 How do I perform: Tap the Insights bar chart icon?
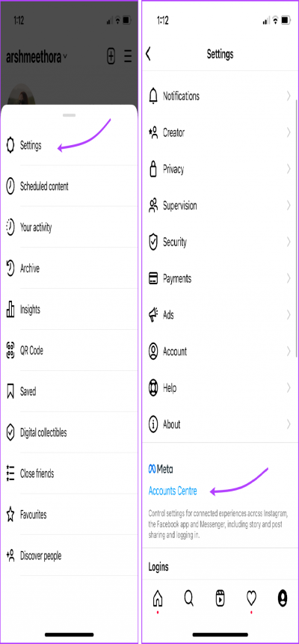(10, 309)
